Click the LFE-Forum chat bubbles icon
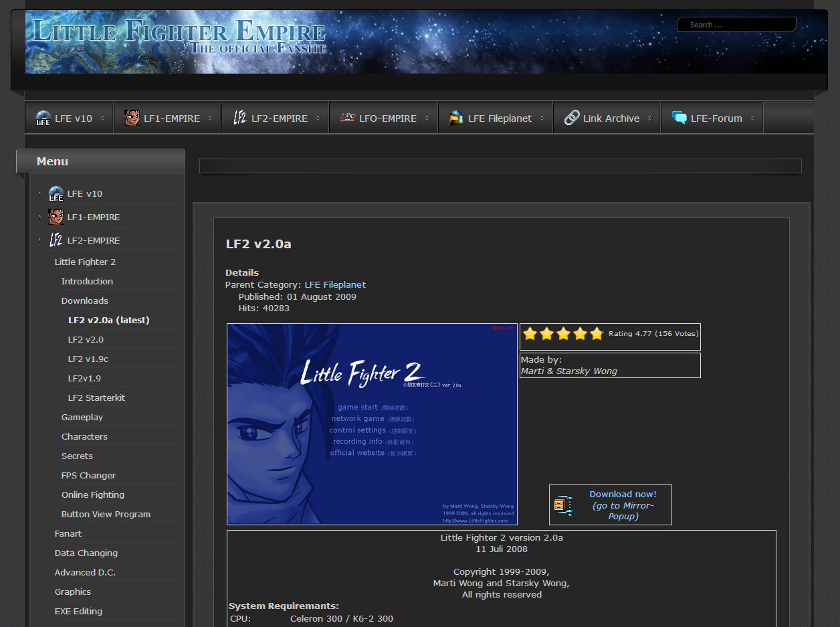 point(679,118)
